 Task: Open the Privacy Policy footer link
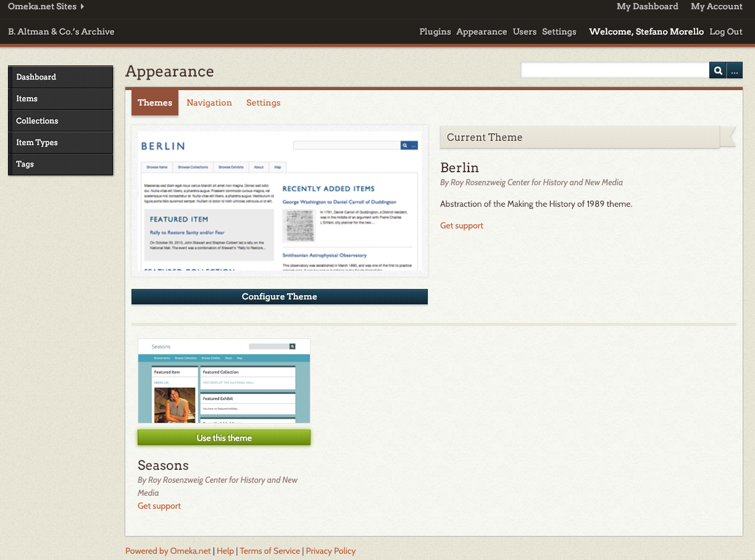pos(331,551)
